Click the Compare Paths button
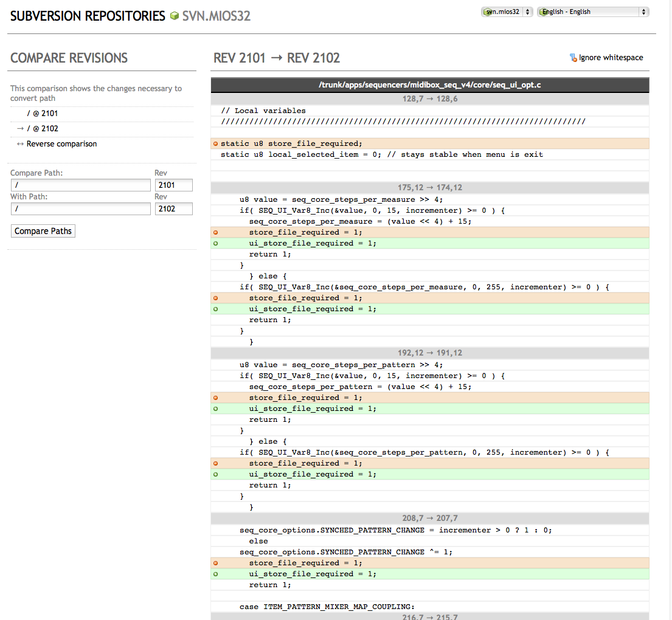Image resolution: width=672 pixels, height=620 pixels. pos(43,231)
